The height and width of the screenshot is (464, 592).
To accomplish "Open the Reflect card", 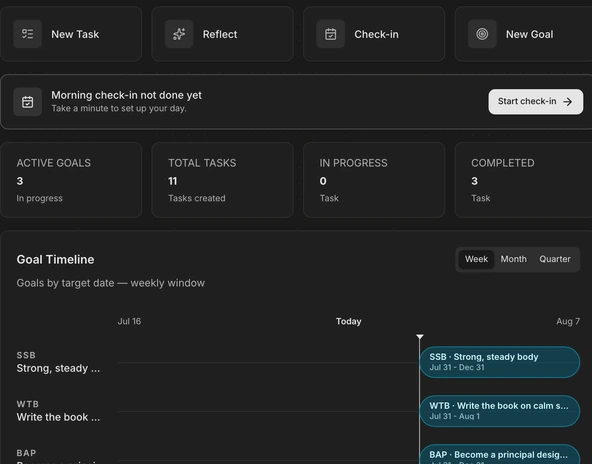I will (222, 34).
